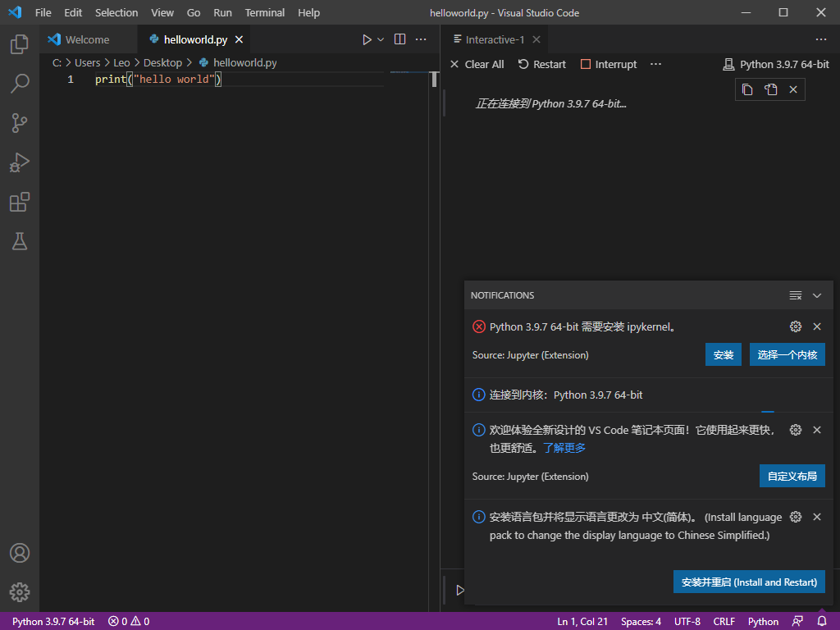The height and width of the screenshot is (630, 840).
Task: Close the helloworld.py tab
Action: (x=239, y=39)
